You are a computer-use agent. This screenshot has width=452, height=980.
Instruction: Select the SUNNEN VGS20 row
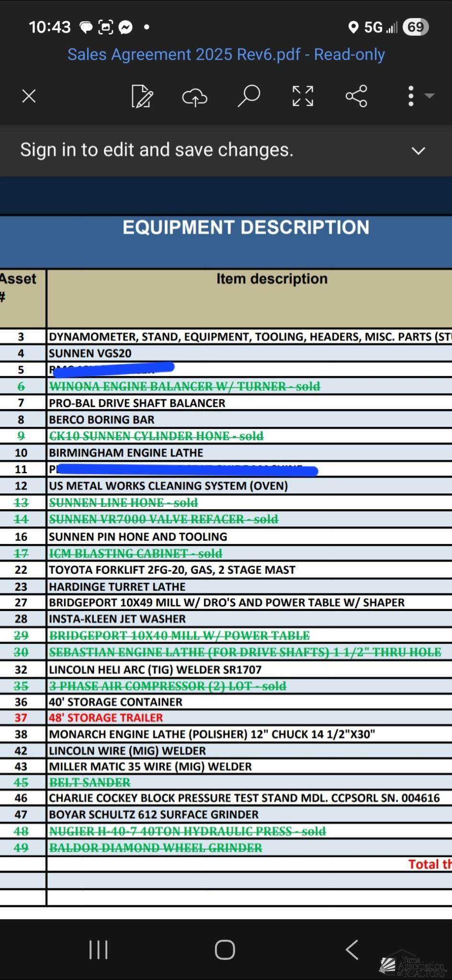[x=226, y=353]
